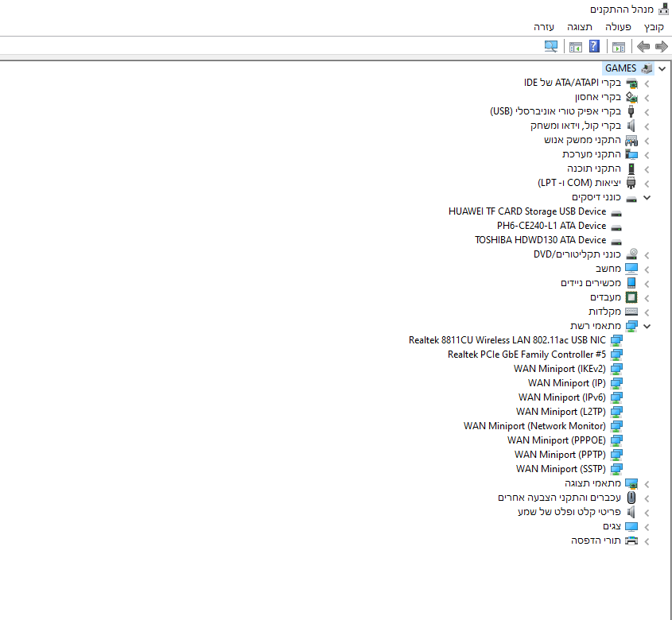
Task: Click the blue Help question mark icon
Action: (x=594, y=46)
